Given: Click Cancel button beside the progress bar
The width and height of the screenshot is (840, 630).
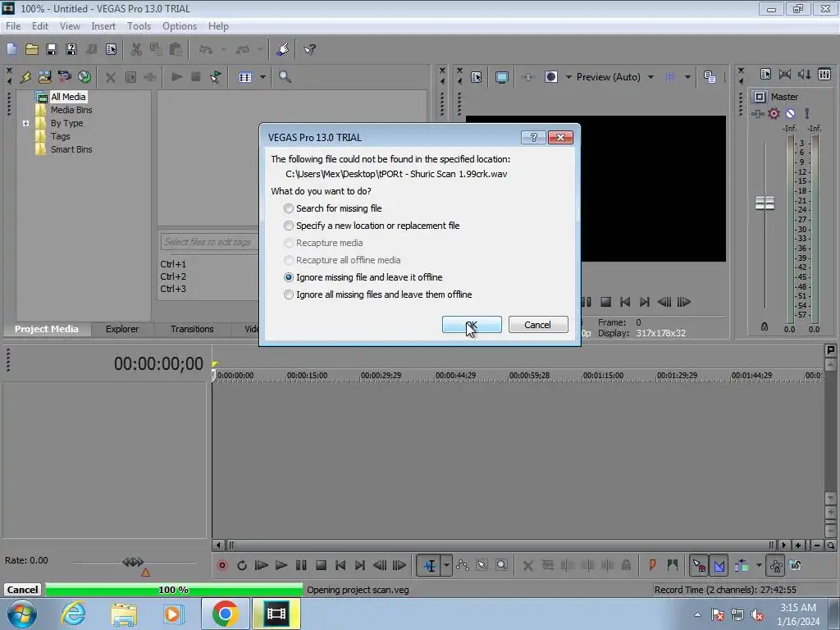Looking at the screenshot, I should coord(22,590).
